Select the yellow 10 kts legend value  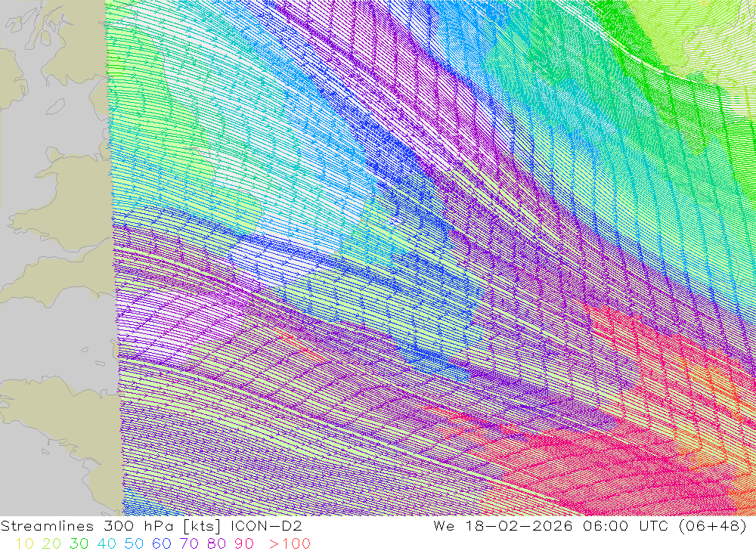[x=25, y=544]
